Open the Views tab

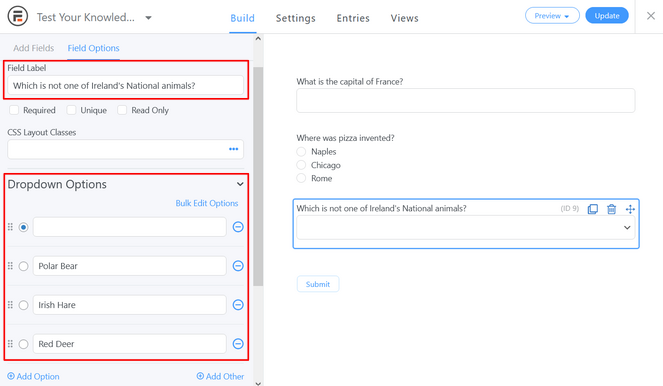(x=405, y=18)
